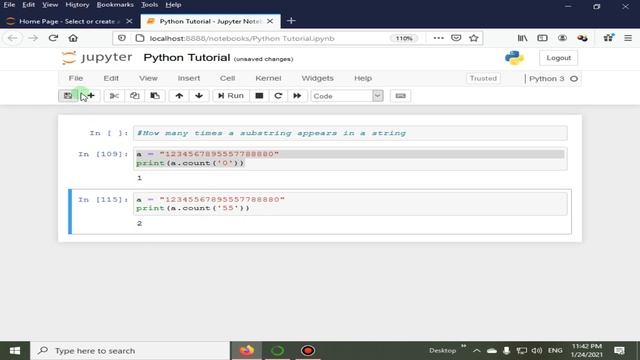This screenshot has height=360, width=640.
Task: Cut selected cells with scissors icon
Action: pos(114,96)
